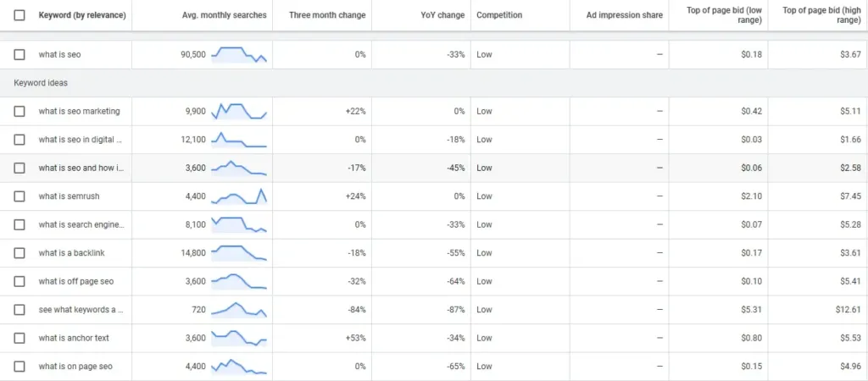This screenshot has width=868, height=381.
Task: Open the trend sparkline for "what is seo"
Action: 239,55
